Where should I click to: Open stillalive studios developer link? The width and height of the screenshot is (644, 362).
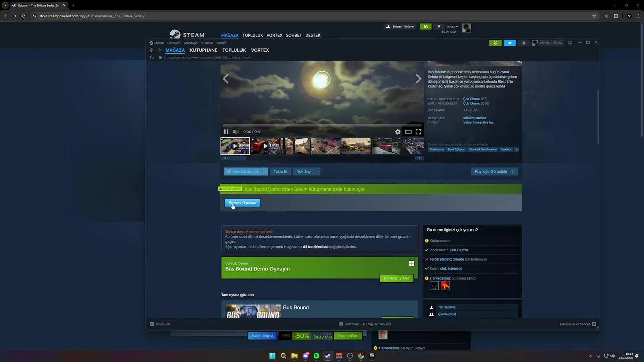tap(474, 118)
